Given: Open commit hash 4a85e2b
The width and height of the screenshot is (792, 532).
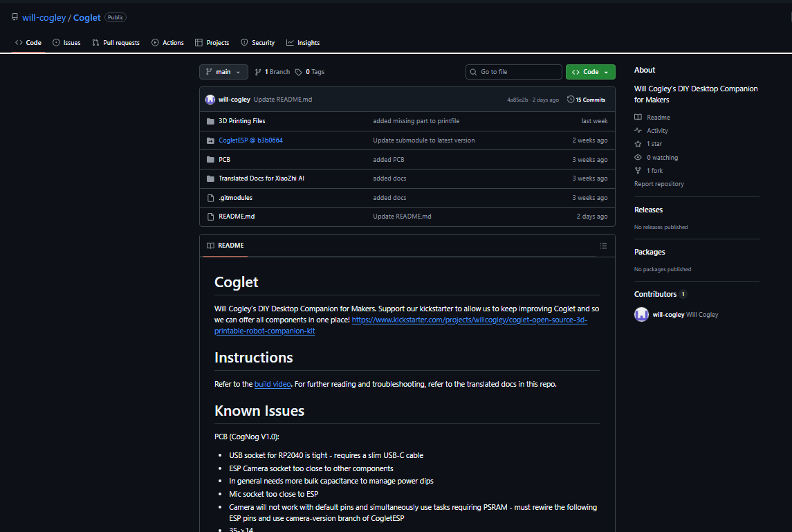Looking at the screenshot, I should [517, 100].
